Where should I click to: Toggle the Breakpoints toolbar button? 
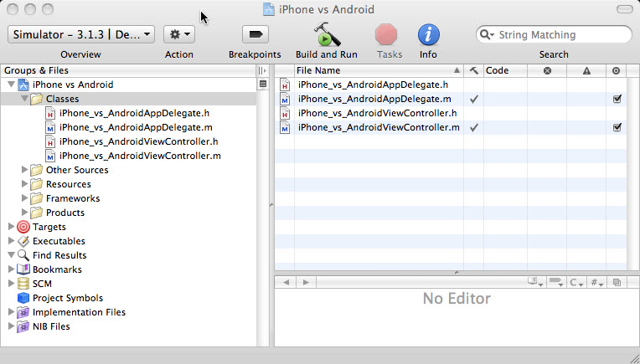coord(255,34)
